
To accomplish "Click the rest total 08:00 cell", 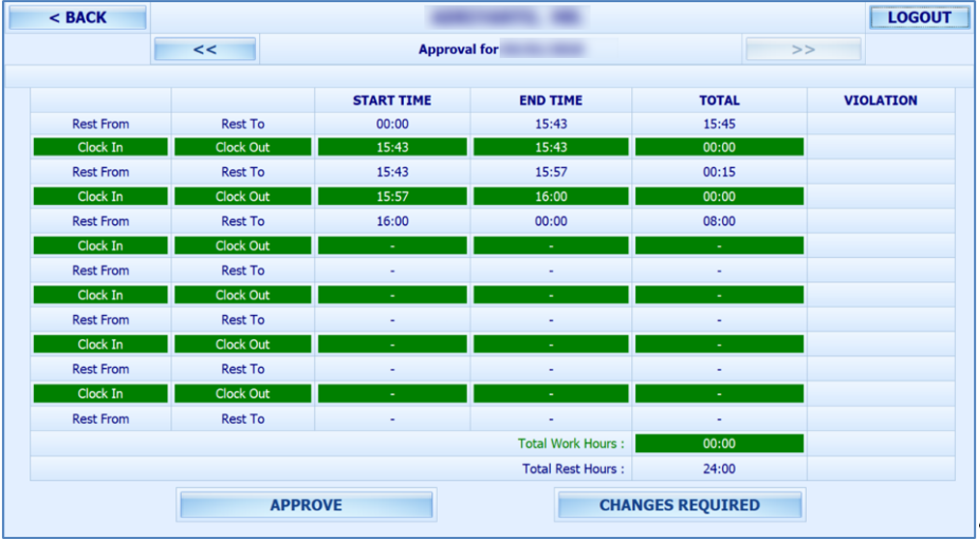I will pyautogui.click(x=719, y=221).
